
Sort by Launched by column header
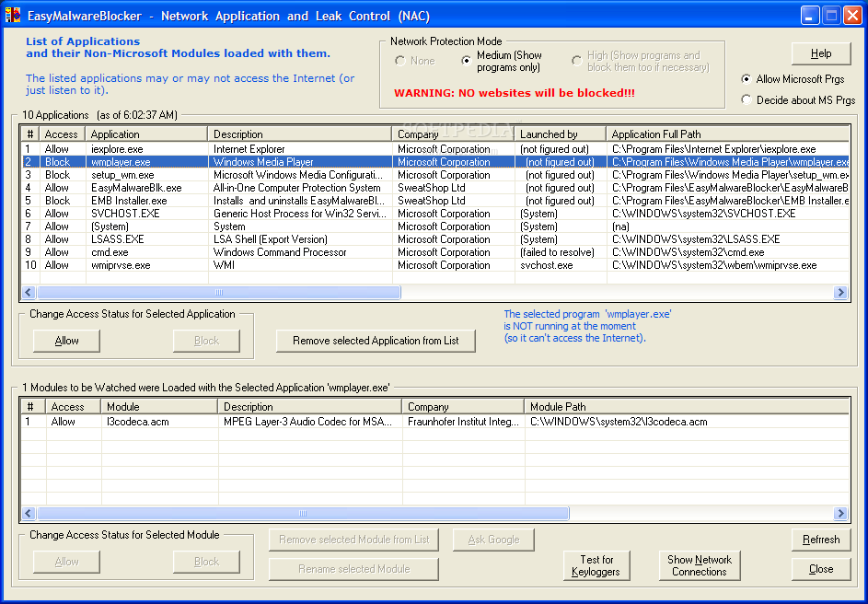(561, 134)
